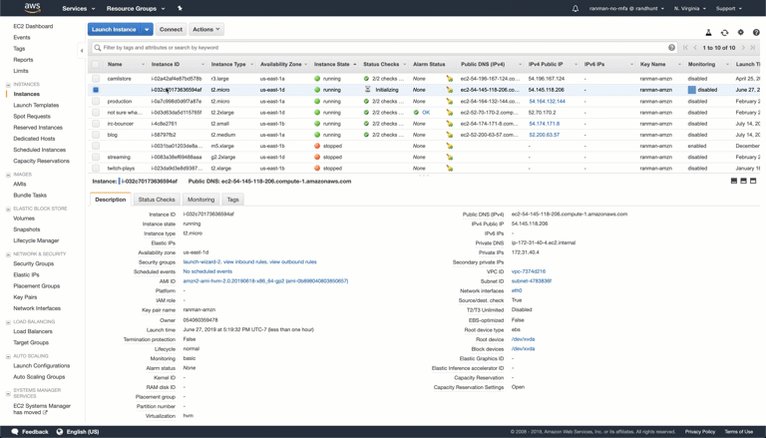Image resolution: width=766 pixels, height=438 pixels.
Task: Collapse the INSTANCES sidebar section
Action: [8, 84]
